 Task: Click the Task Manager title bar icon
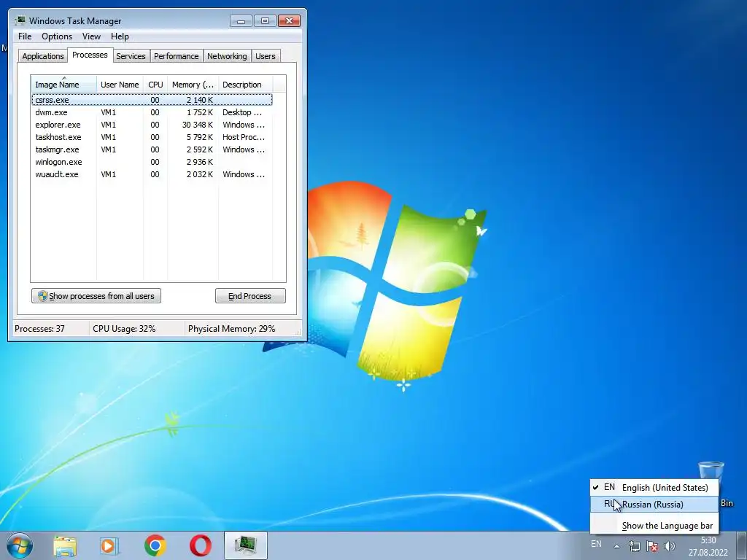click(x=20, y=20)
